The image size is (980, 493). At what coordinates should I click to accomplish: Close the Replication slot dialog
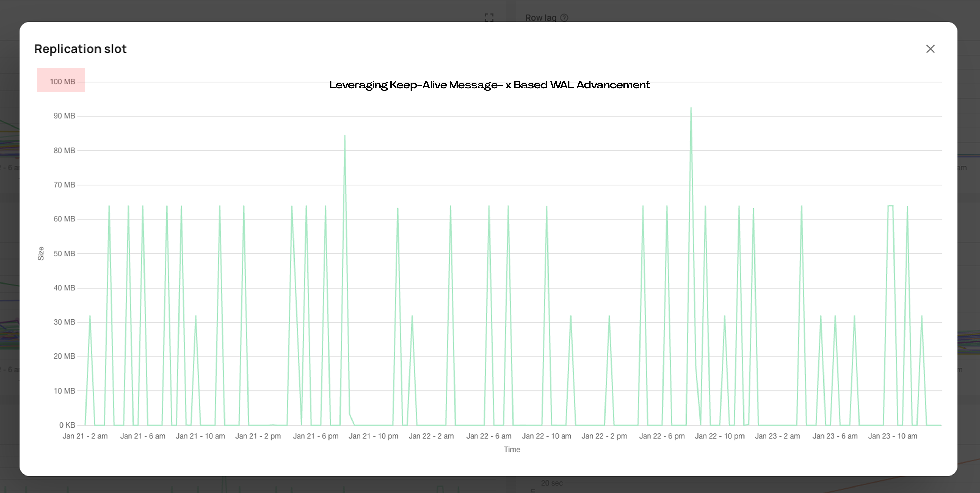pos(931,49)
